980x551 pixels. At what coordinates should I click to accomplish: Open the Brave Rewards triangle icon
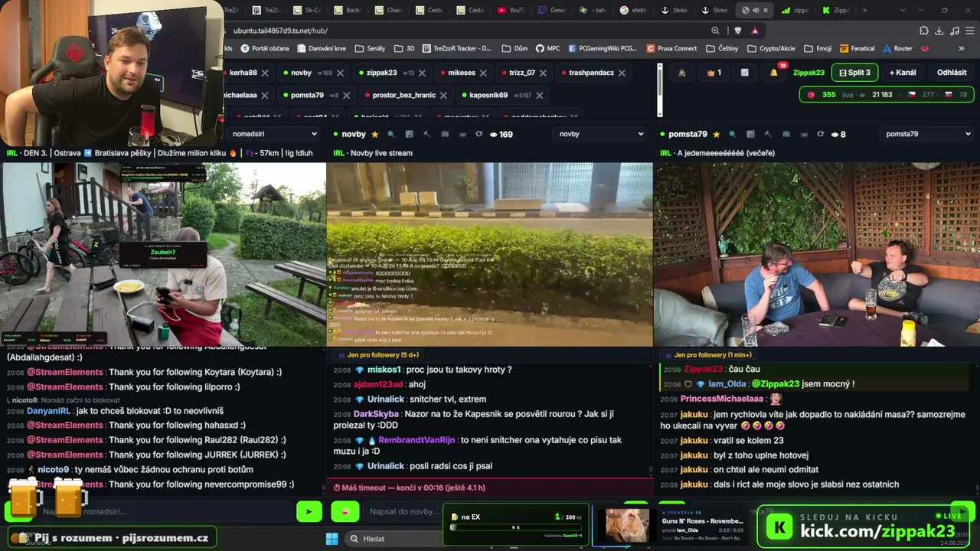pos(755,31)
